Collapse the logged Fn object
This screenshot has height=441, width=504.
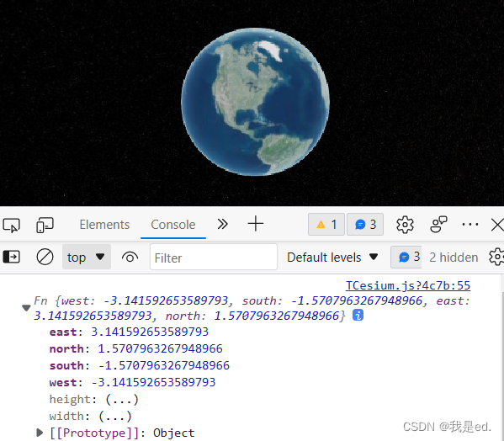26,308
